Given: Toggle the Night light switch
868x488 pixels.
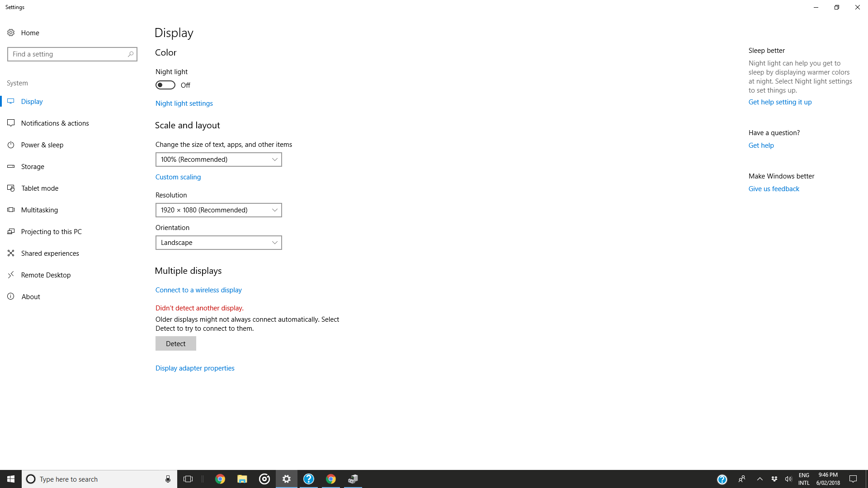Looking at the screenshot, I should tap(165, 85).
